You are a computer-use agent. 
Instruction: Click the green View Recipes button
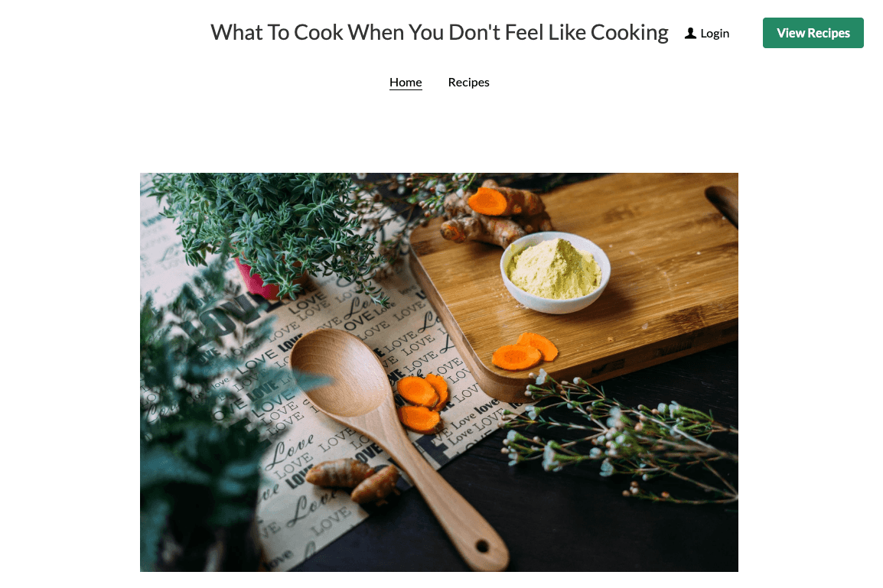point(813,33)
